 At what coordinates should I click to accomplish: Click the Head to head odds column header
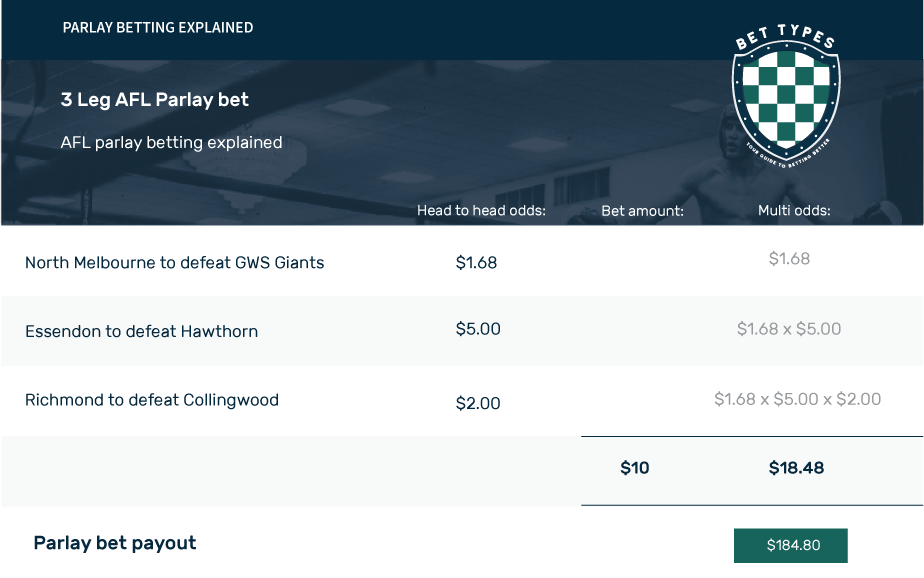click(481, 210)
